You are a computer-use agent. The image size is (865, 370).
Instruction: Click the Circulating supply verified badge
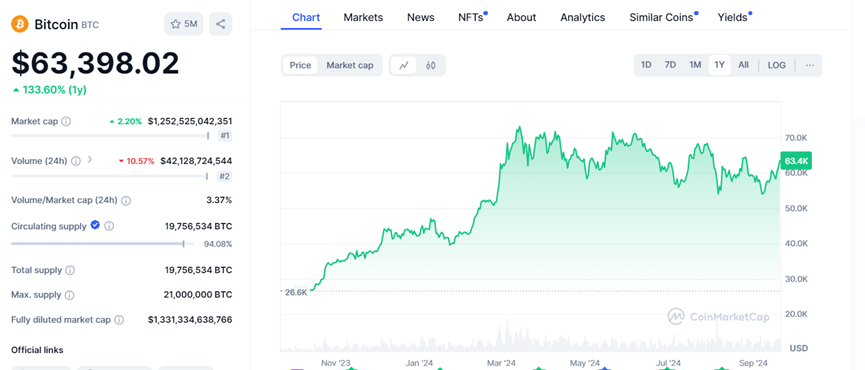95,225
